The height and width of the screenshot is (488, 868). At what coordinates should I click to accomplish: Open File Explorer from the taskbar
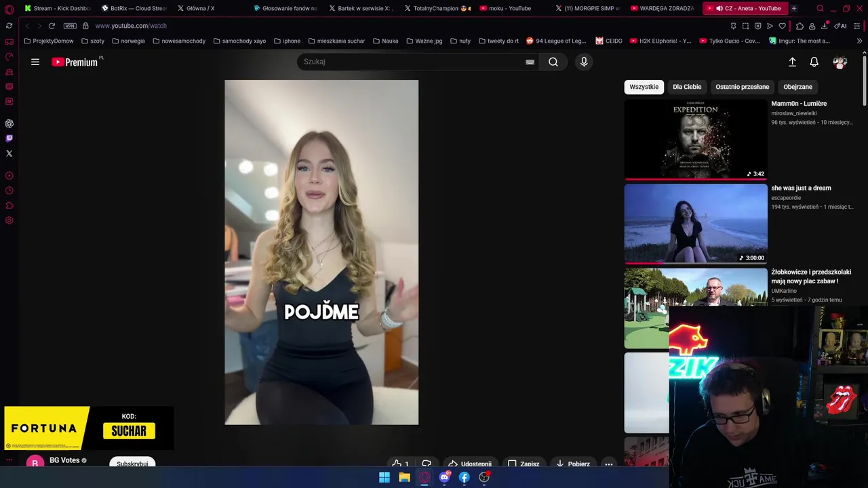pyautogui.click(x=404, y=478)
